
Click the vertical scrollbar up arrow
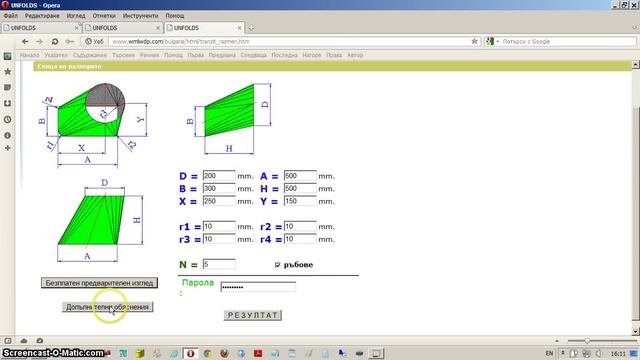pyautogui.click(x=636, y=65)
